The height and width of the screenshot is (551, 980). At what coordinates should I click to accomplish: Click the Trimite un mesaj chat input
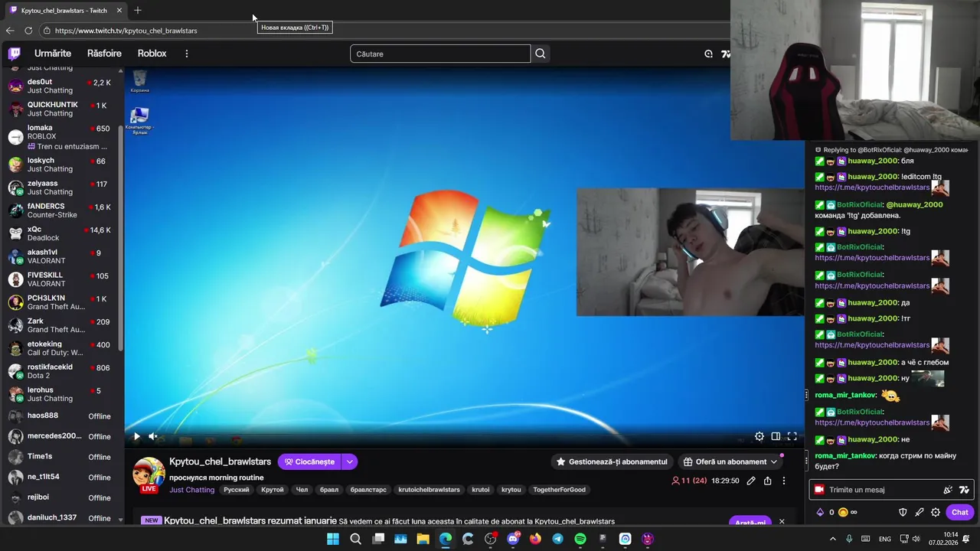880,490
